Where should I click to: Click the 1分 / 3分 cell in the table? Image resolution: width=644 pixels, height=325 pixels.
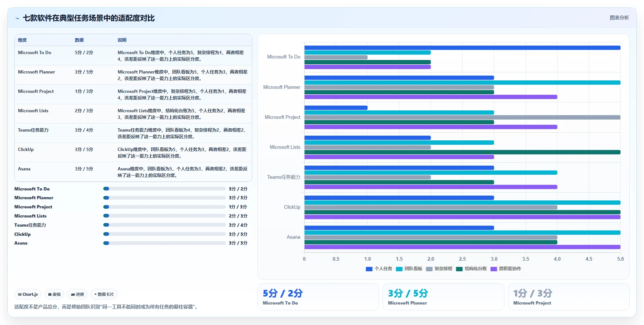coord(84,91)
